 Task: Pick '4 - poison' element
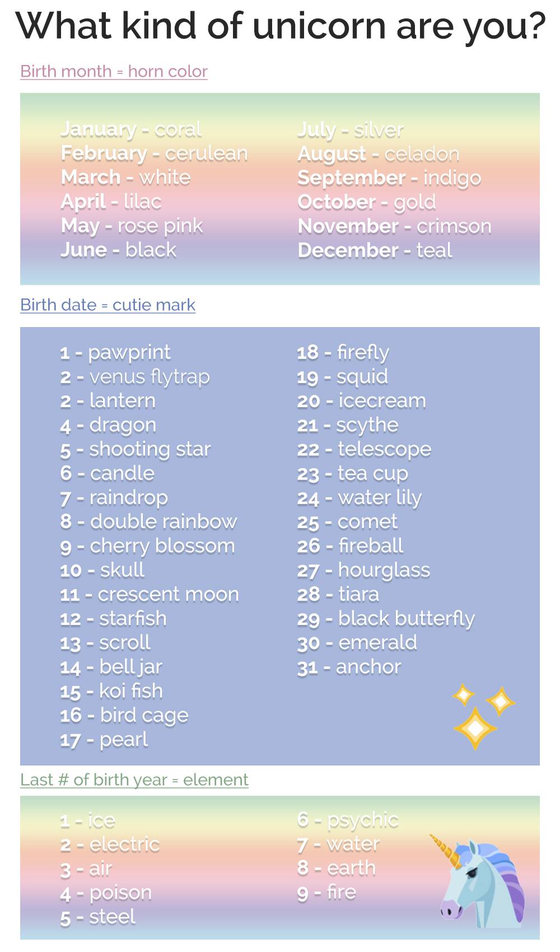click(106, 893)
